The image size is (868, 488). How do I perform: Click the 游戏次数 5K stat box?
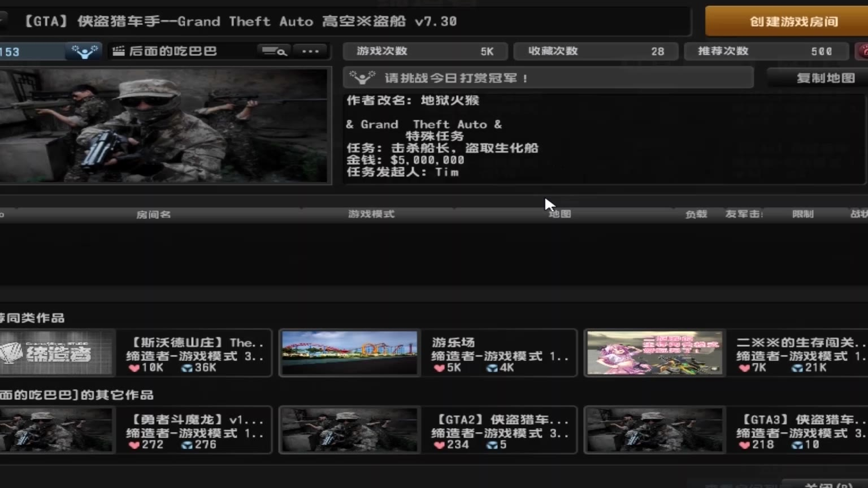[x=425, y=51]
